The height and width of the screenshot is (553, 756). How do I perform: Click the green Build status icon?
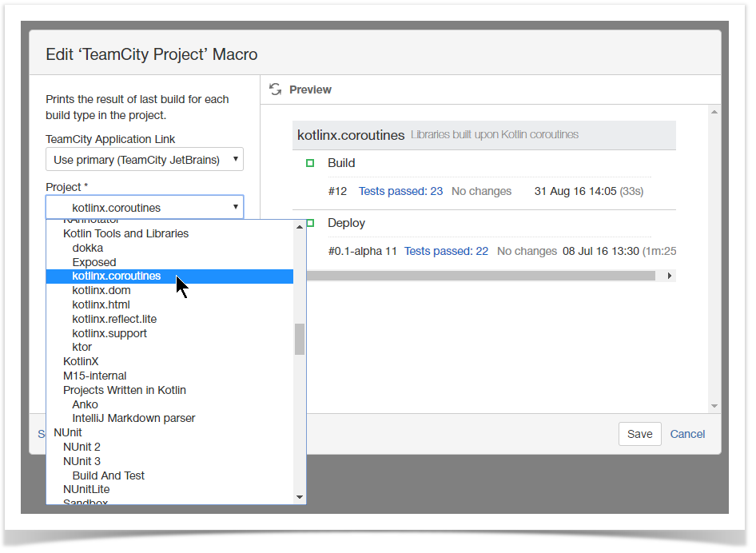tap(310, 163)
